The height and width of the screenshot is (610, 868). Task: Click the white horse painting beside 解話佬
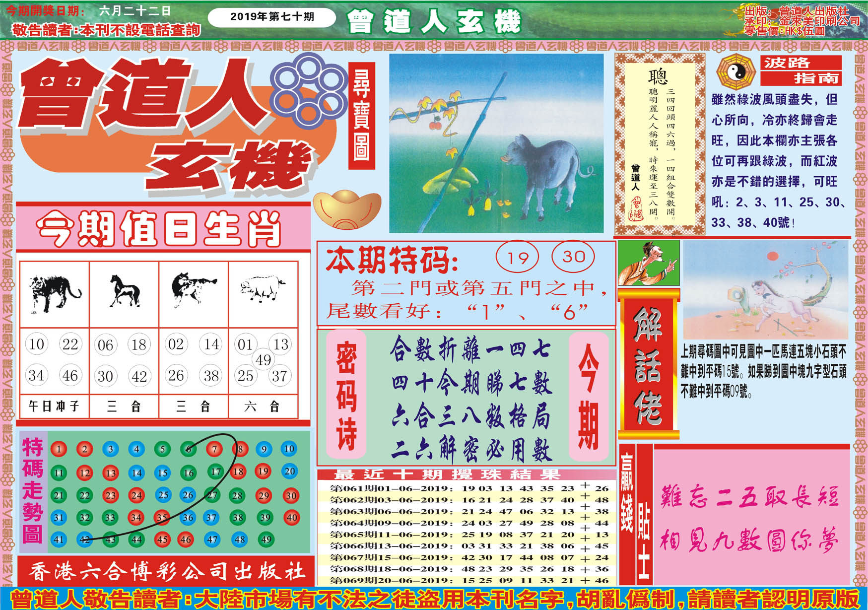765,290
